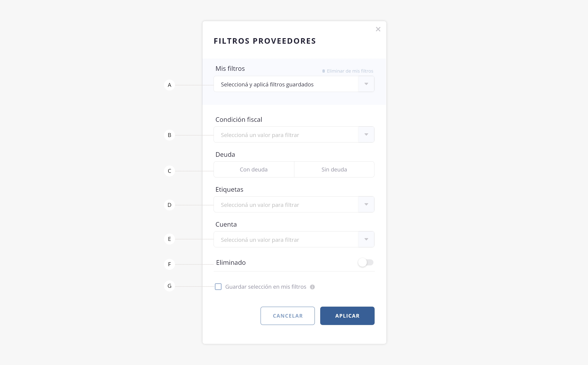
Task: Click annotation marker G
Action: click(170, 286)
